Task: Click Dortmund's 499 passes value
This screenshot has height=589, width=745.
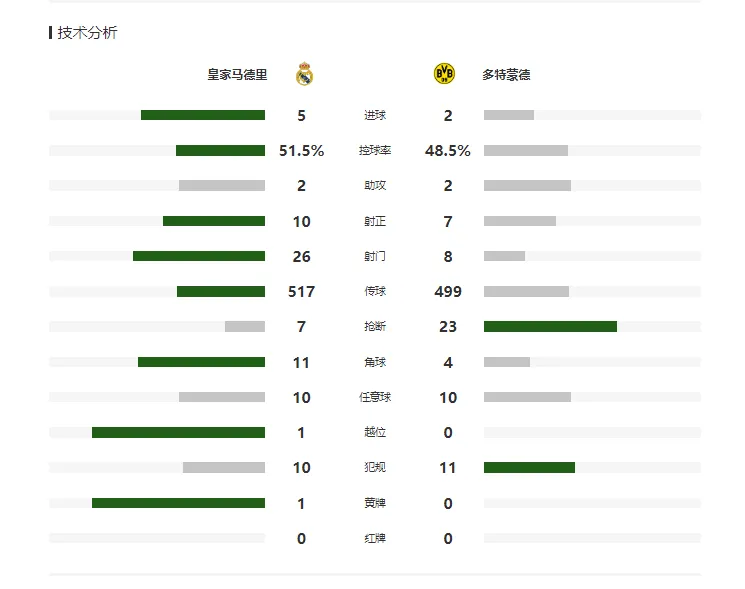Action: (448, 291)
